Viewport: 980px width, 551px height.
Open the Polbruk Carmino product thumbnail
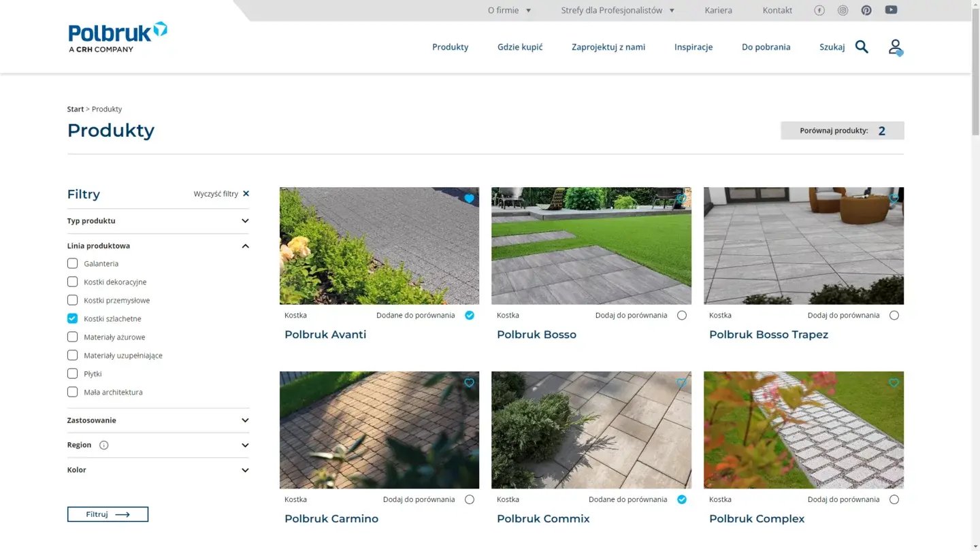379,430
